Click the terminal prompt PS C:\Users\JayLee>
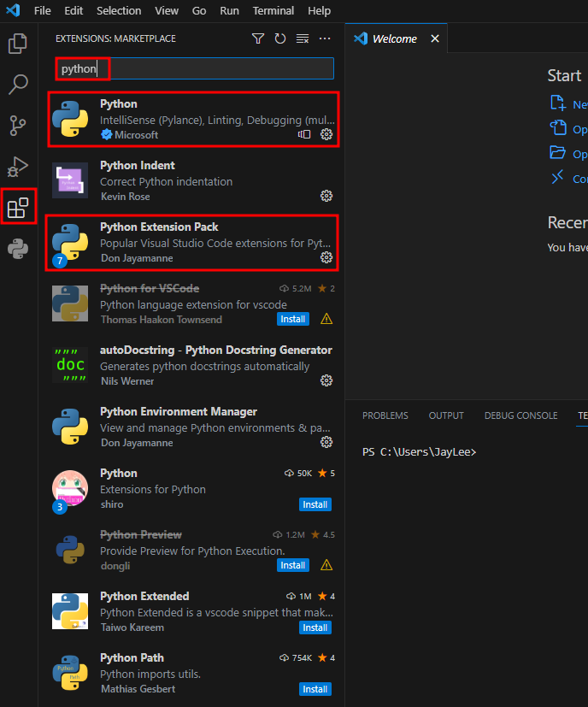 coord(420,451)
